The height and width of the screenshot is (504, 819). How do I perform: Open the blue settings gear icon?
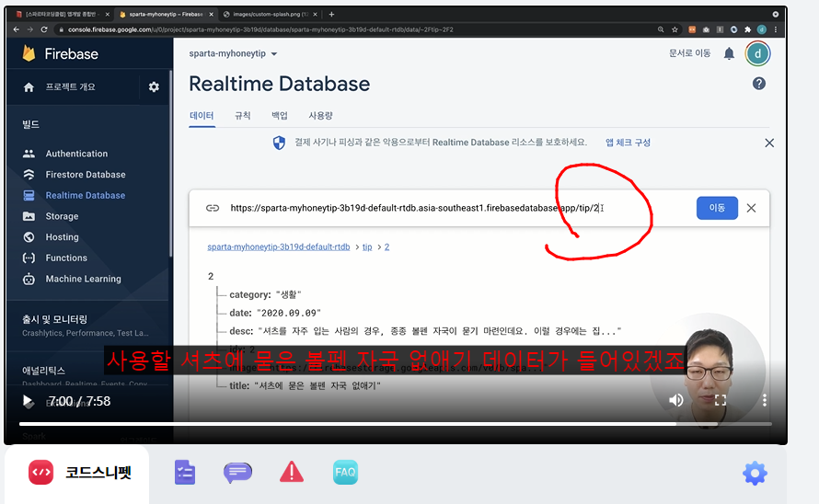point(755,474)
